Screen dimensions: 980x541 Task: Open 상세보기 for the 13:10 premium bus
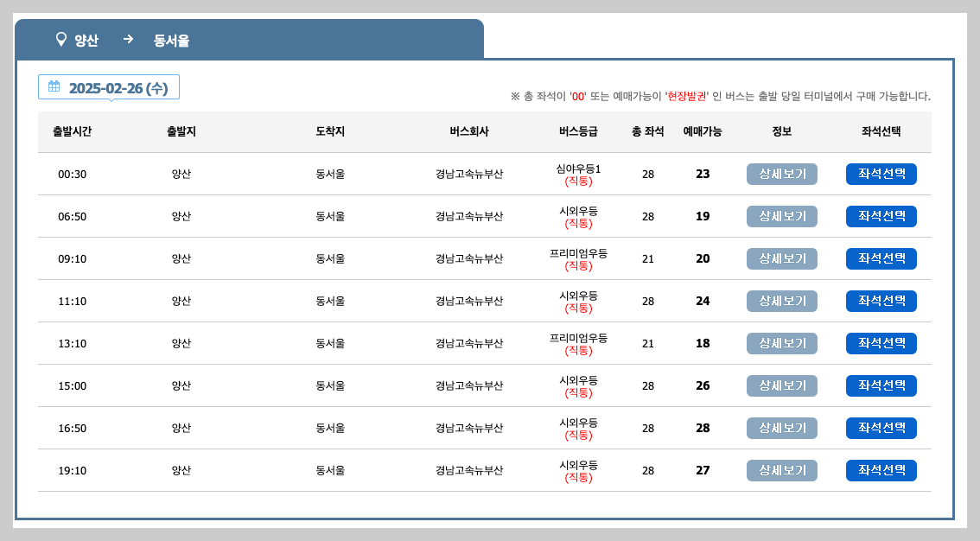781,343
